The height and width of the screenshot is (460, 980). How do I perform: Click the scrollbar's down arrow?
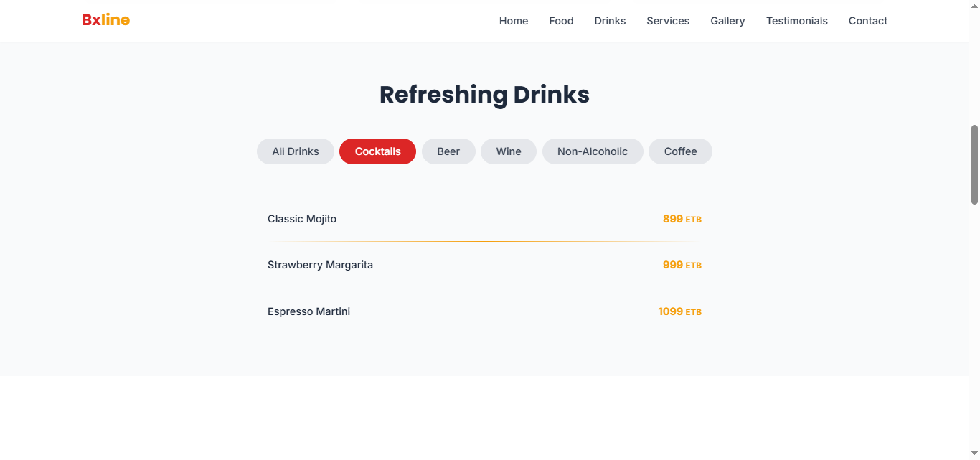click(974, 454)
